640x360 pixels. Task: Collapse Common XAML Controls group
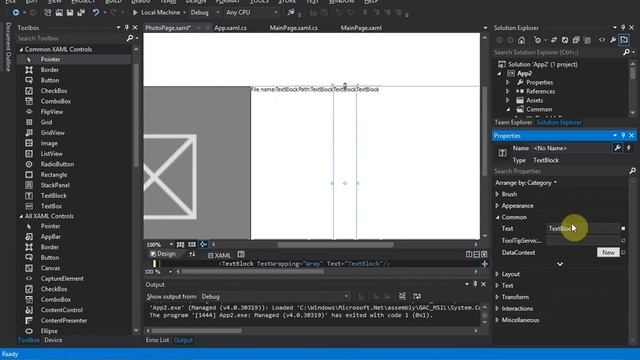point(21,49)
